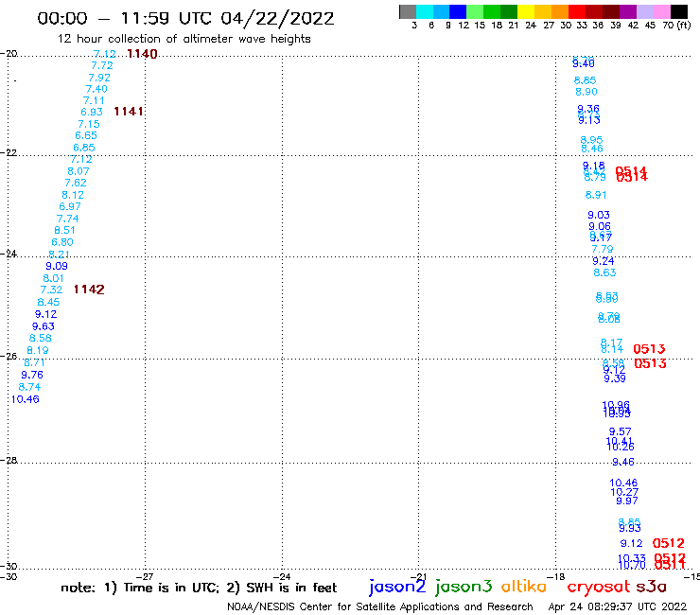Image resolution: width=700 pixels, height=615 pixels.
Task: Click the wave height value 9.63
Action: 44,326
